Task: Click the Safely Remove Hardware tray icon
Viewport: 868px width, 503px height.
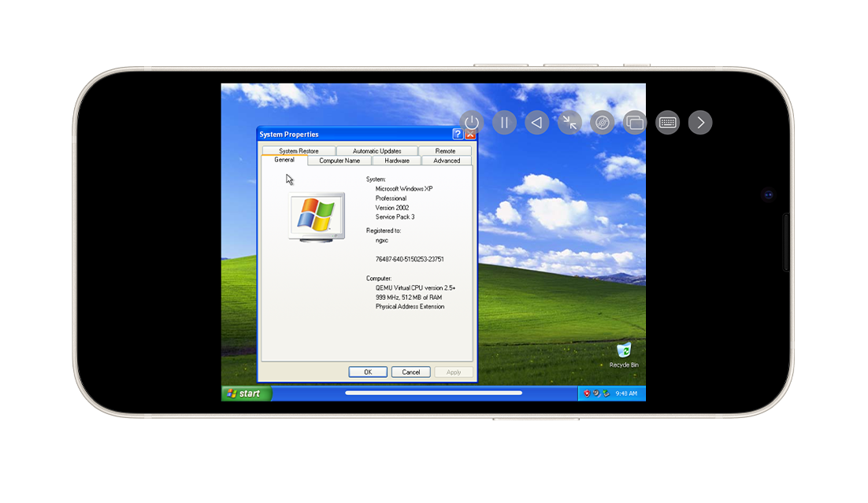Action: click(606, 394)
